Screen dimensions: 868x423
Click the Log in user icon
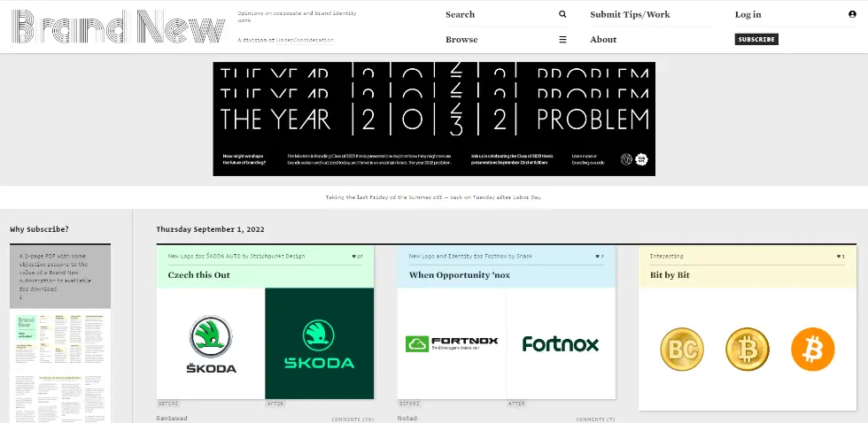(852, 14)
